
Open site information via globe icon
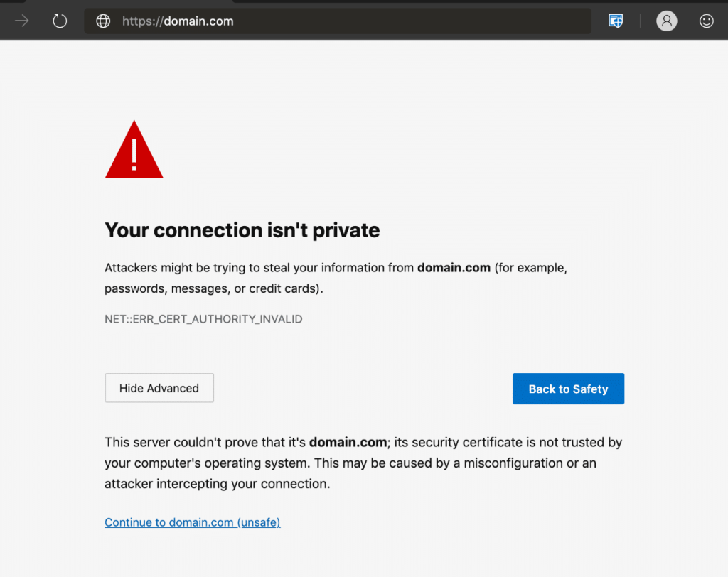click(104, 21)
